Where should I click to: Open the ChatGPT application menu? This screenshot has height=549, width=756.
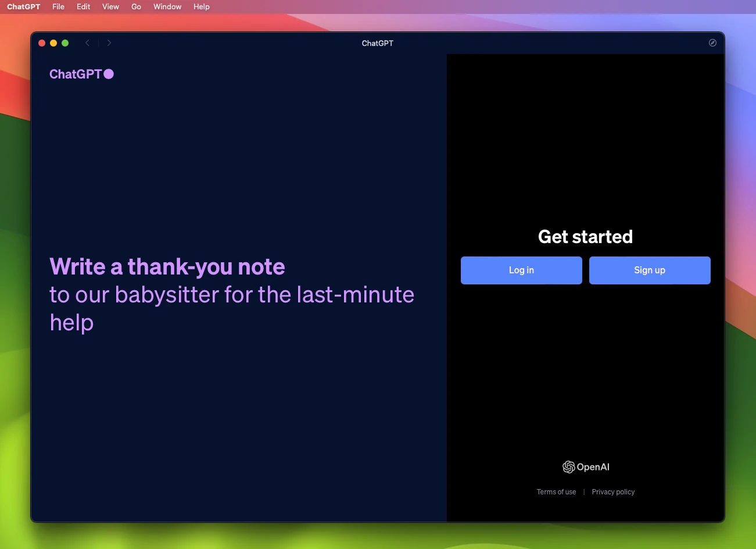(x=23, y=6)
